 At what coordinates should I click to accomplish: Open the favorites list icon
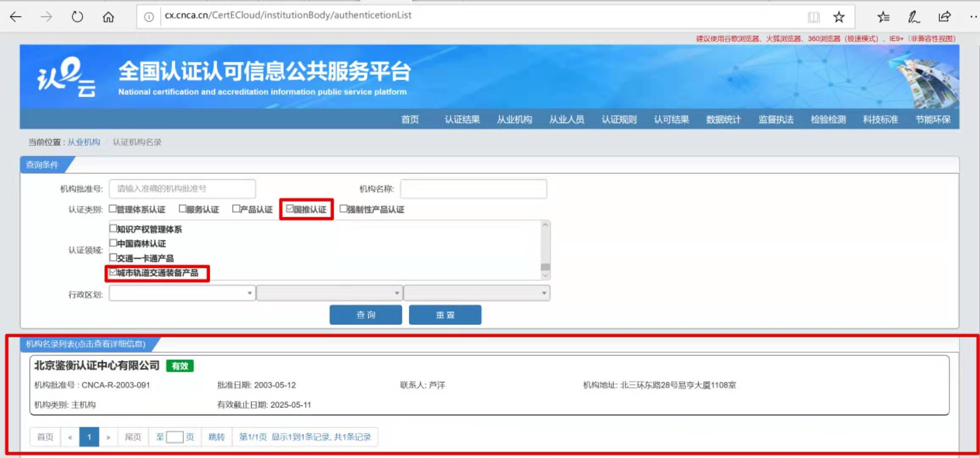(x=883, y=17)
